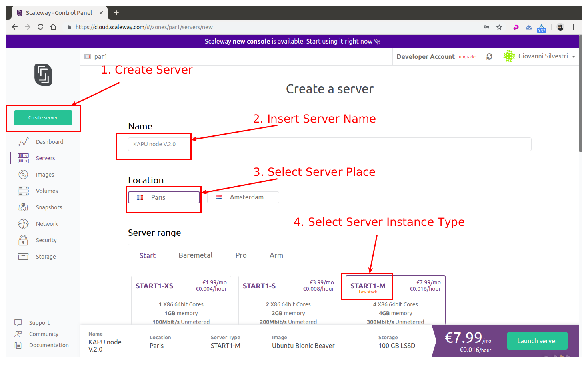The width and height of the screenshot is (588, 366).
Task: Click the browser address bar URL
Action: pyautogui.click(x=144, y=27)
